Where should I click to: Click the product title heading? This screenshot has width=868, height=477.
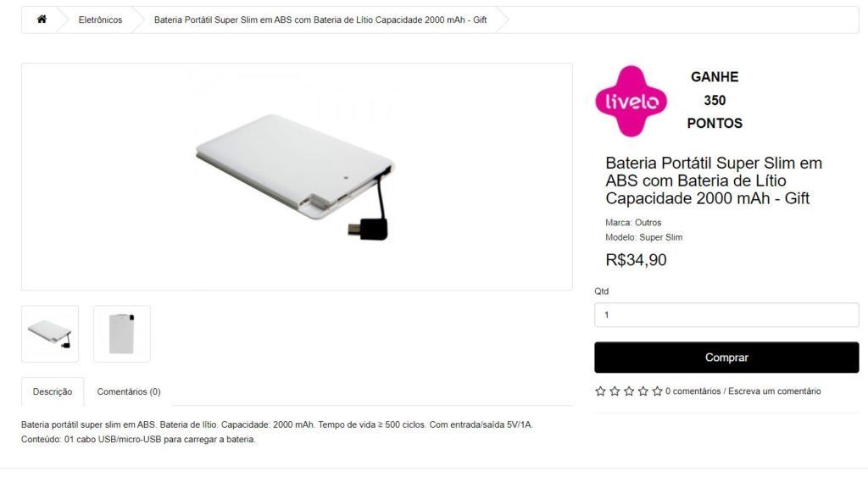click(x=714, y=180)
